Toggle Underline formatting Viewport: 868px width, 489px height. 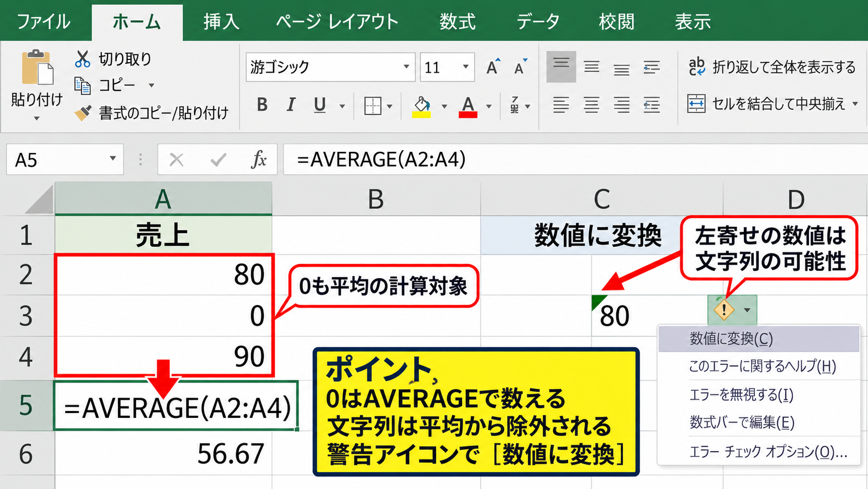click(x=320, y=105)
